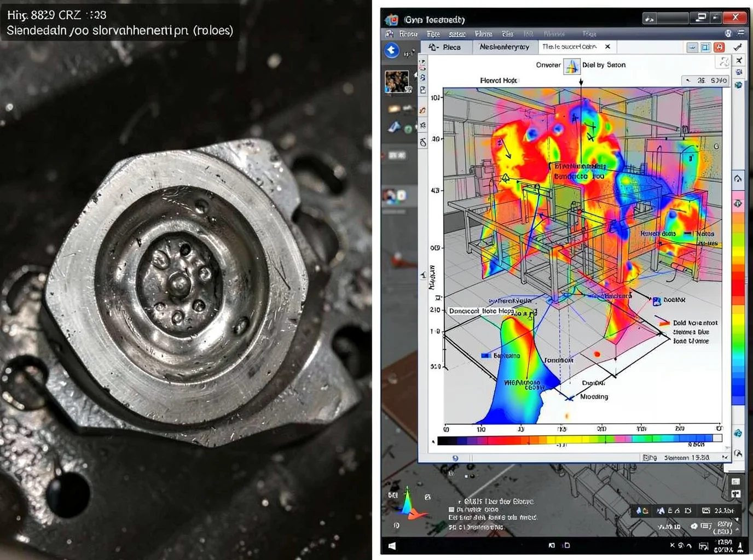Toggle the DoelNK legend square marker
This screenshot has height=560, width=753.
click(x=657, y=300)
